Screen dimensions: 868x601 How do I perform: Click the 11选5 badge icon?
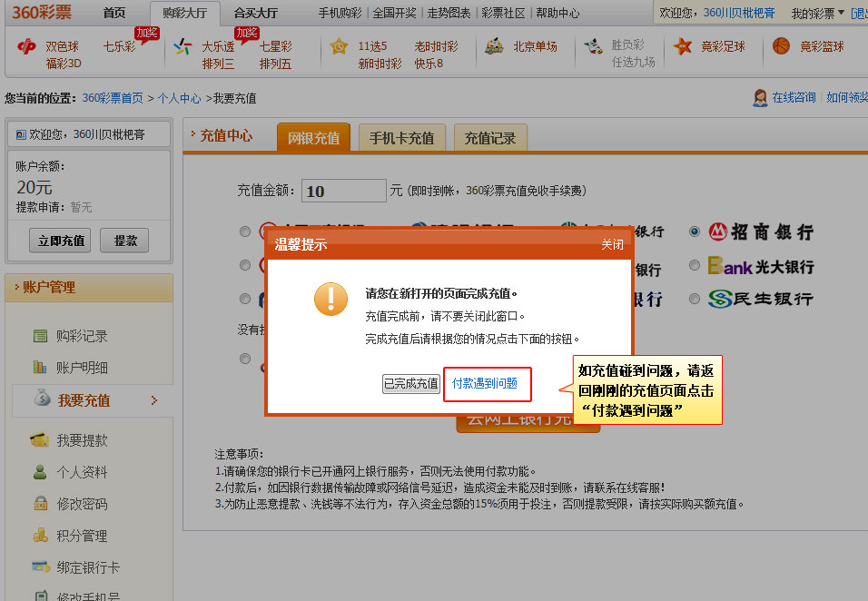[339, 46]
